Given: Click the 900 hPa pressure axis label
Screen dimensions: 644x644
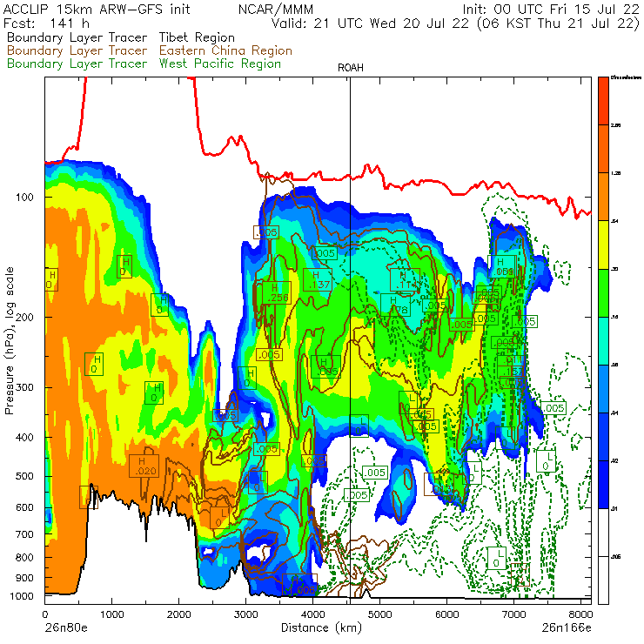Looking at the screenshot, I should coord(24,578).
